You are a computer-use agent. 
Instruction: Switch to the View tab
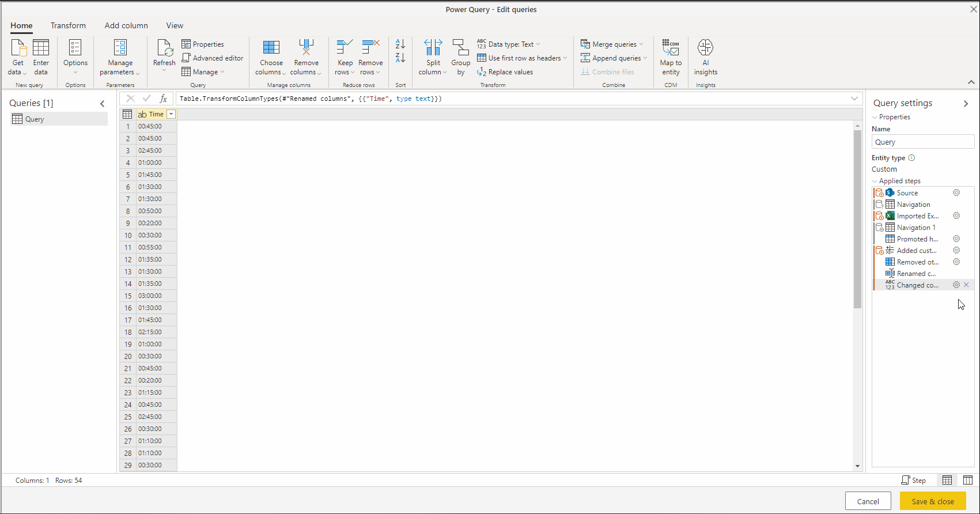pyautogui.click(x=175, y=25)
